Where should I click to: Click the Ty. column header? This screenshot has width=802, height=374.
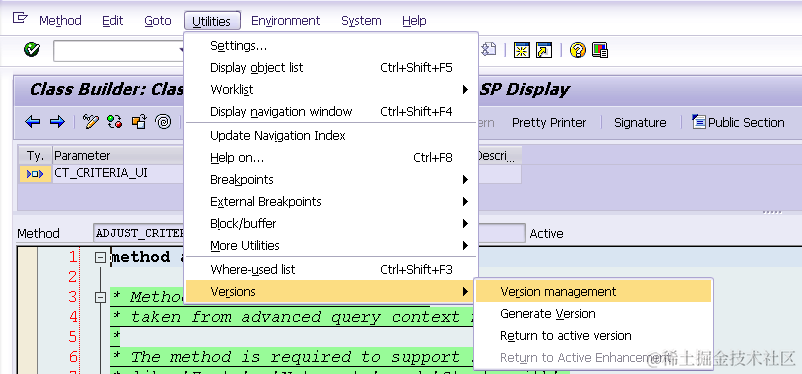point(35,156)
